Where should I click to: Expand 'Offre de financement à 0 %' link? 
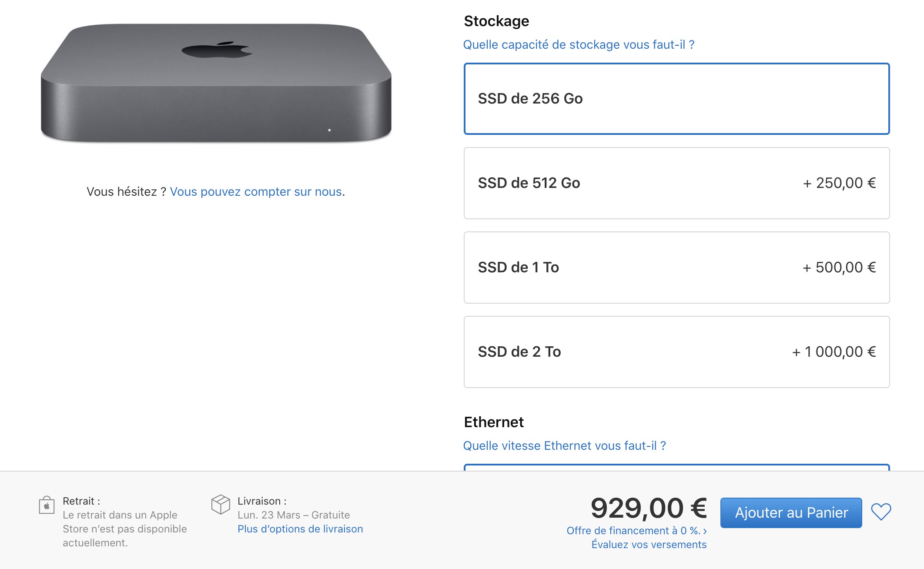click(636, 531)
